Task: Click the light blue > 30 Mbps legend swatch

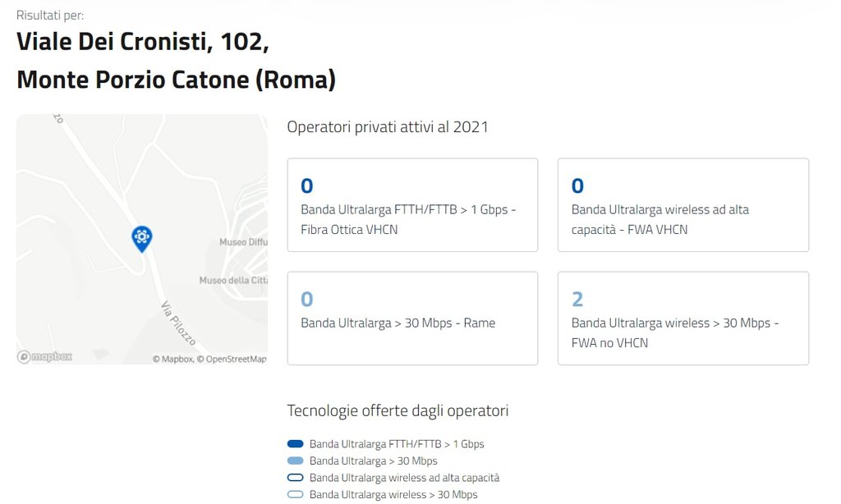Action: click(x=296, y=461)
